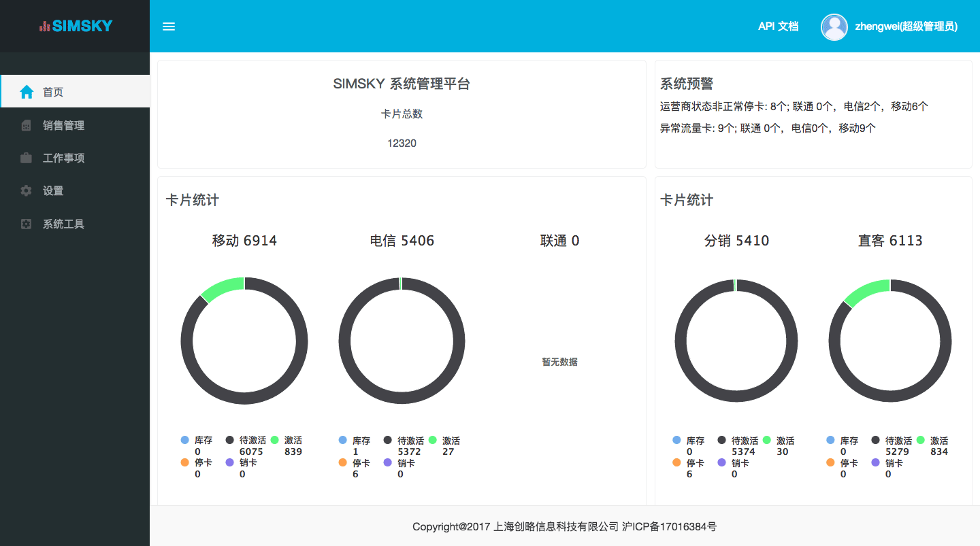Toggle sidebar with the hamburger menu icon
The image size is (980, 546).
(x=169, y=27)
